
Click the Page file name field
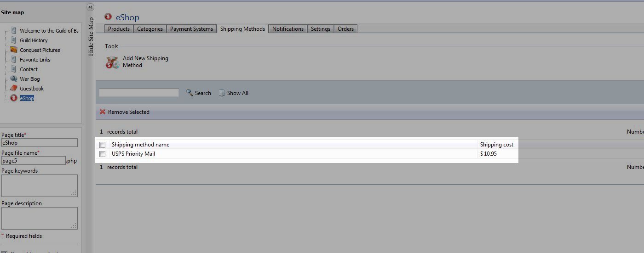[34, 161]
